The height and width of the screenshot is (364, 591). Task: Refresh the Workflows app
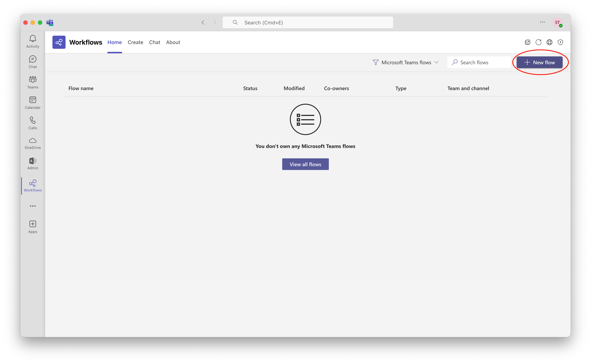pyautogui.click(x=539, y=42)
